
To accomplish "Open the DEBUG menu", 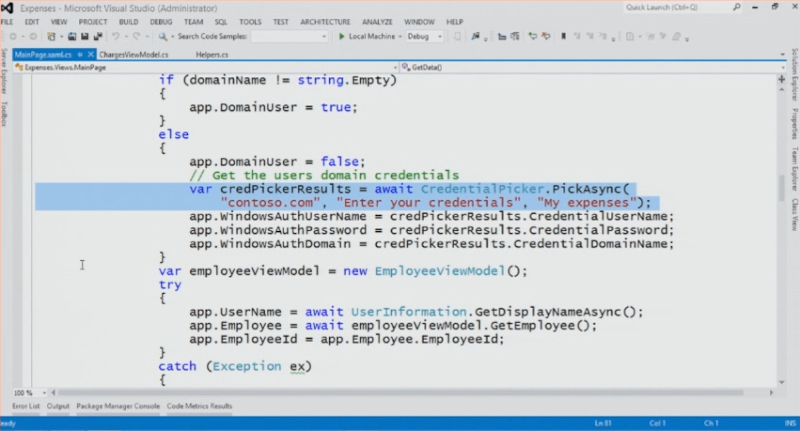I will pos(161,22).
